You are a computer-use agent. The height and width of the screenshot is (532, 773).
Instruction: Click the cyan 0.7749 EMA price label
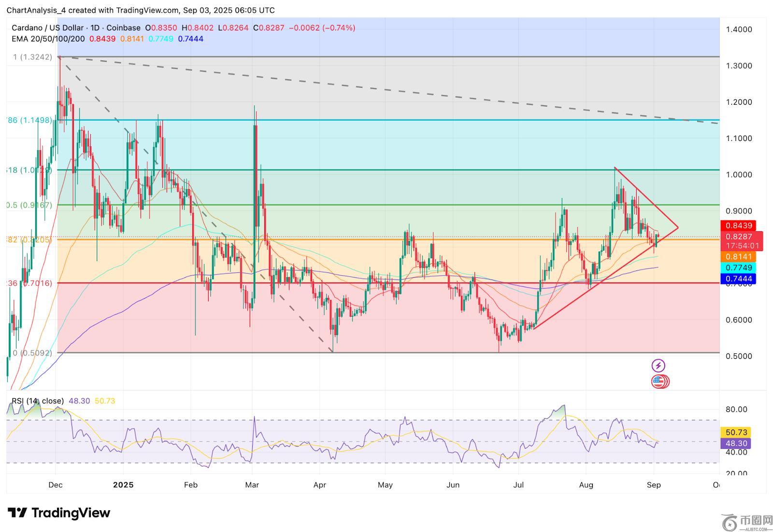click(737, 268)
